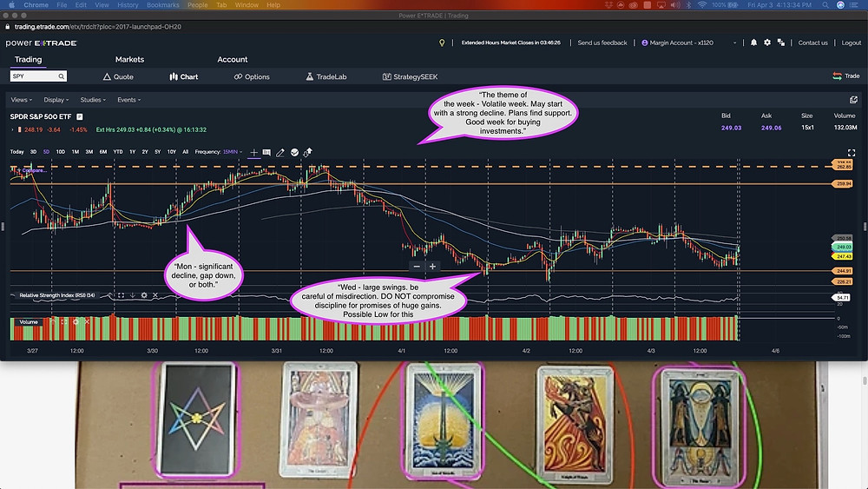868x489 pixels.
Task: Switch to Quote view
Action: [x=118, y=77]
